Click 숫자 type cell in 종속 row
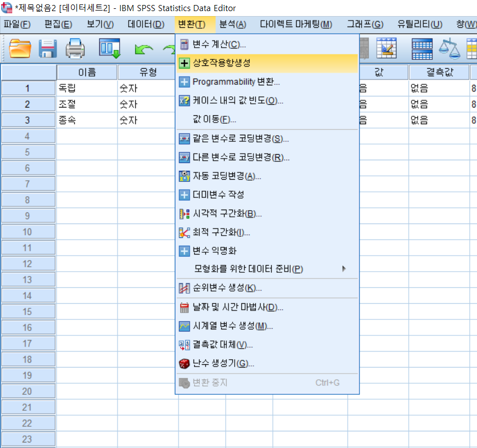The image size is (477, 448). [x=146, y=120]
